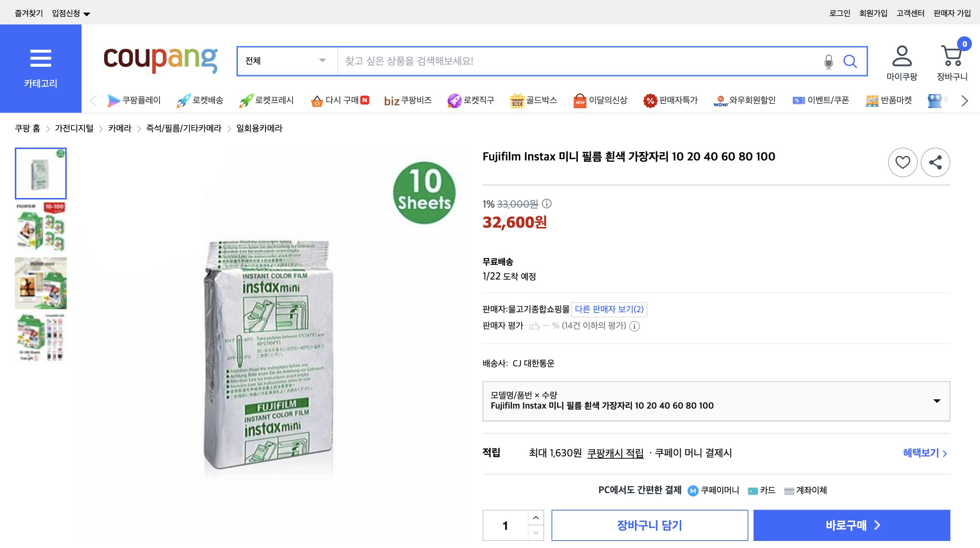Click the 로켓프레시 nav icon
Image resolution: width=980 pixels, height=548 pixels.
[x=246, y=100]
